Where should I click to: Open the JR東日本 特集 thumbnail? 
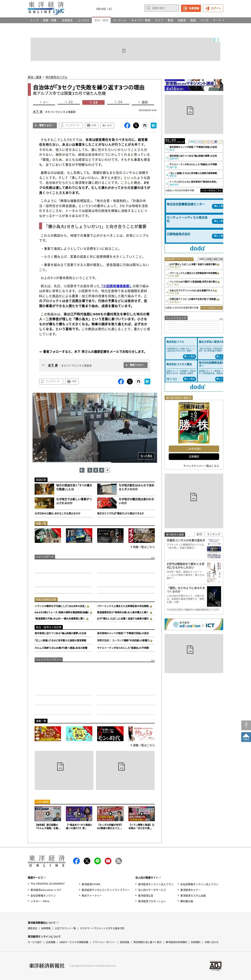click(x=48, y=535)
